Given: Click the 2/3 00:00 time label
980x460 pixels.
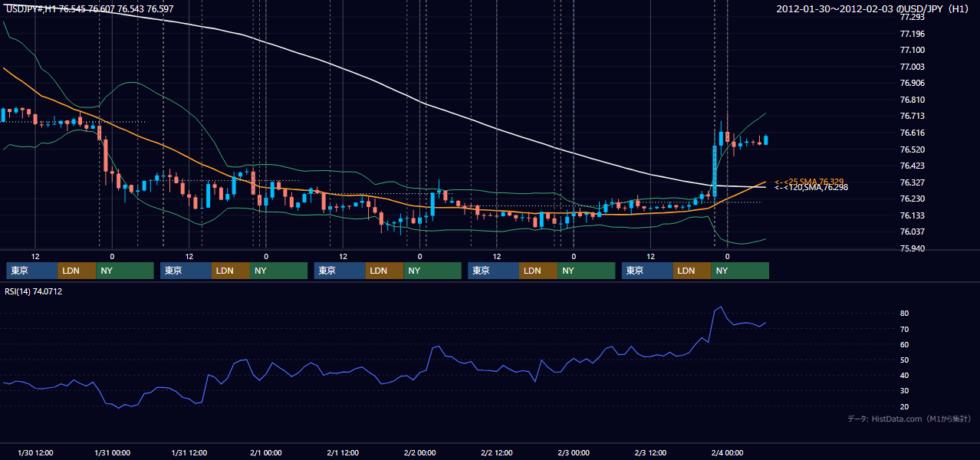Looking at the screenshot, I should 574,452.
